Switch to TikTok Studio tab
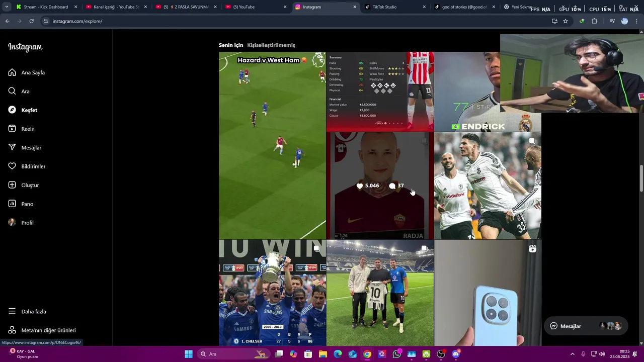The height and width of the screenshot is (362, 644). pyautogui.click(x=394, y=7)
